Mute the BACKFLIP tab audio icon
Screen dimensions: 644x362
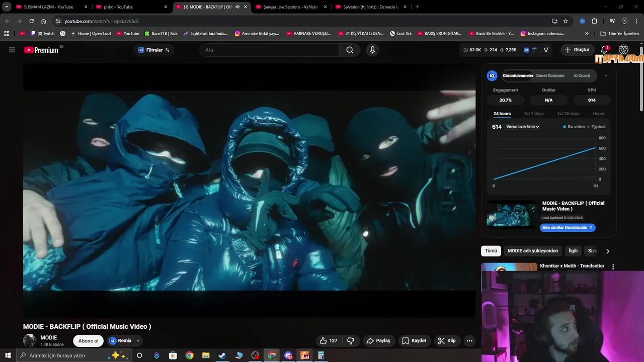pos(237,7)
